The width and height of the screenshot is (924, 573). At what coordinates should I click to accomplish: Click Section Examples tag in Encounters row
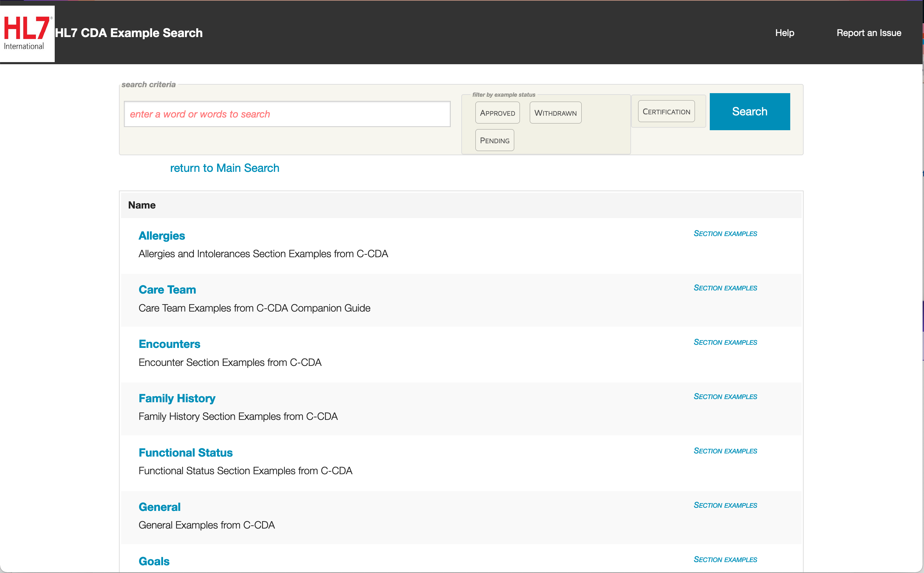click(x=725, y=342)
